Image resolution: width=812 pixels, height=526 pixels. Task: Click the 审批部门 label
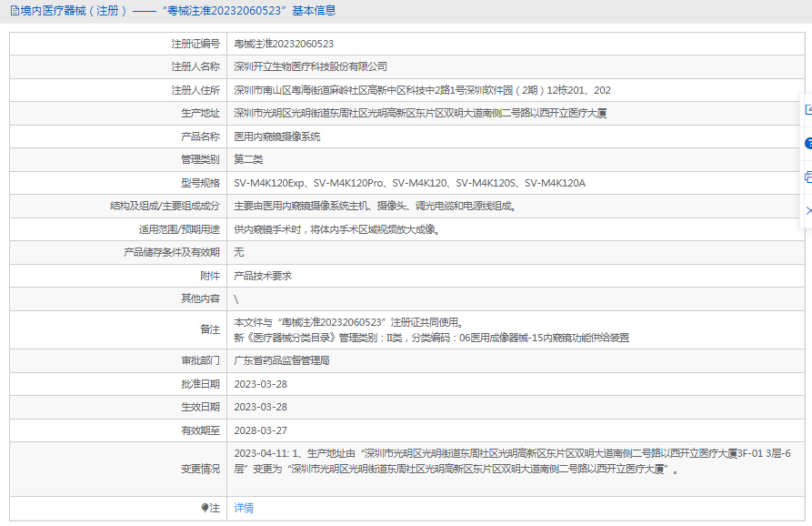pyautogui.click(x=200, y=360)
